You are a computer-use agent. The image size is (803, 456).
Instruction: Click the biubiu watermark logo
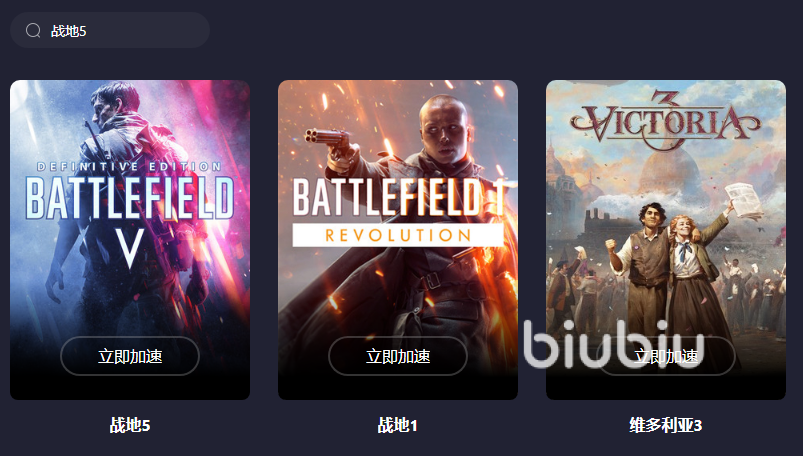coord(614,344)
